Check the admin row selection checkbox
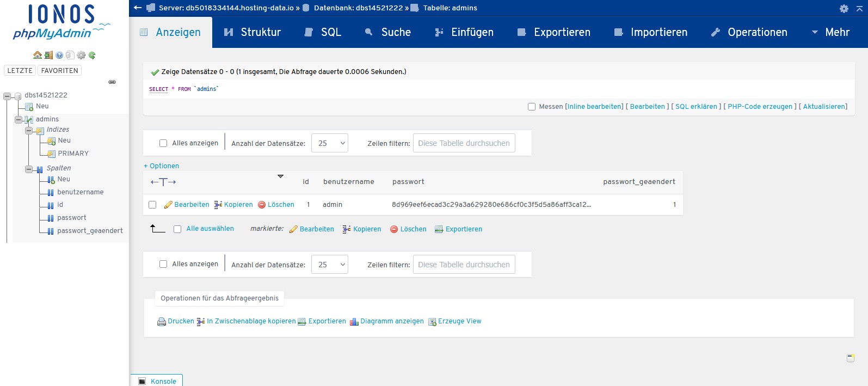 152,205
